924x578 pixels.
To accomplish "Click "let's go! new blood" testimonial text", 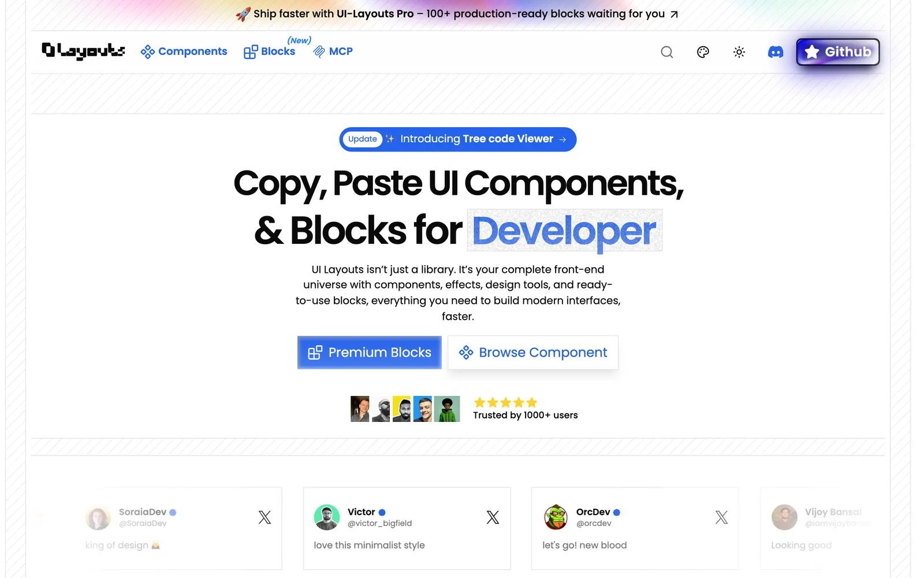I will pyautogui.click(x=584, y=545).
